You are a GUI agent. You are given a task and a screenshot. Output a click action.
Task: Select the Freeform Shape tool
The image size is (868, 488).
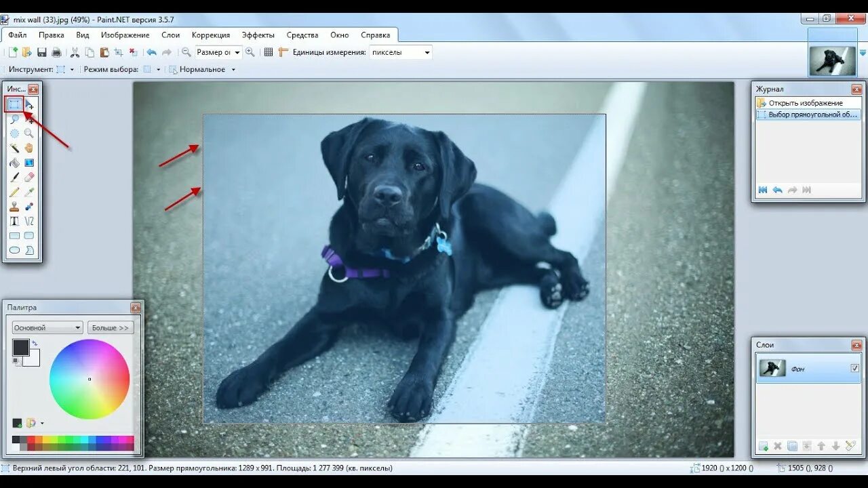(x=29, y=250)
